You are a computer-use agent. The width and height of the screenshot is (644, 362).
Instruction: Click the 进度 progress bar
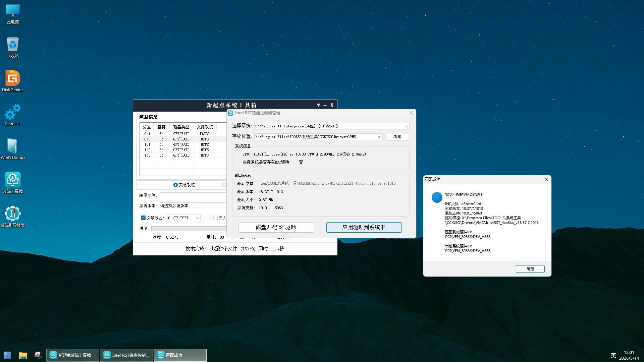(x=189, y=229)
